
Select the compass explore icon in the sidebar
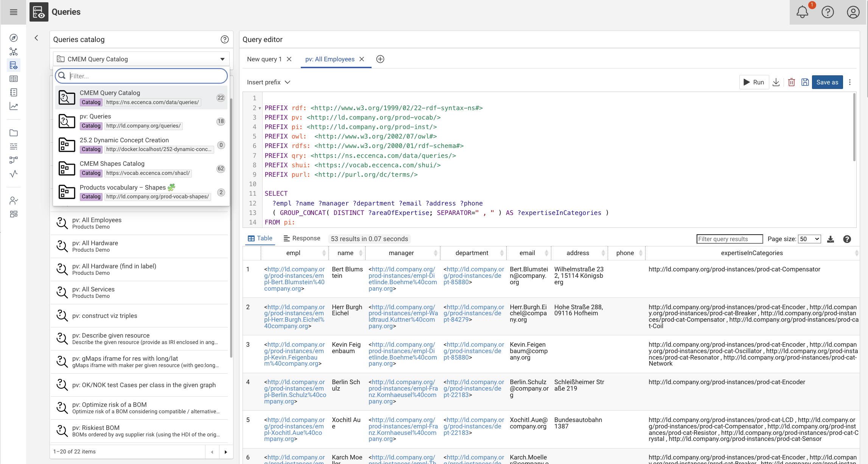click(13, 38)
